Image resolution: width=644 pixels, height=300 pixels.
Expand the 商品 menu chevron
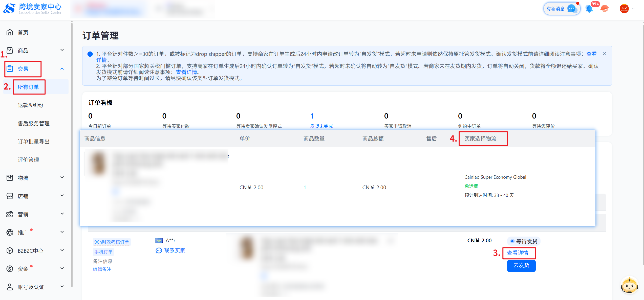(62, 50)
